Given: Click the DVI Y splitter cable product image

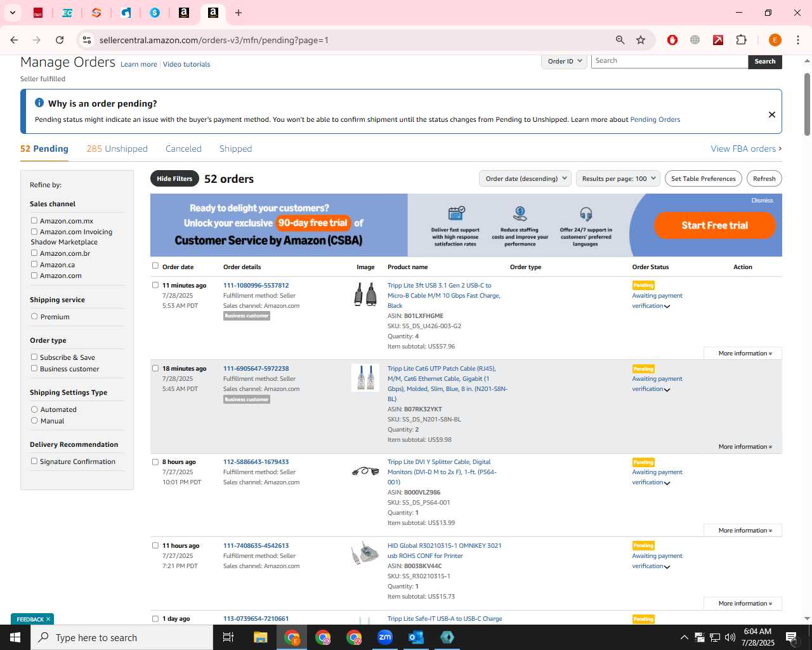Looking at the screenshot, I should [x=365, y=471].
